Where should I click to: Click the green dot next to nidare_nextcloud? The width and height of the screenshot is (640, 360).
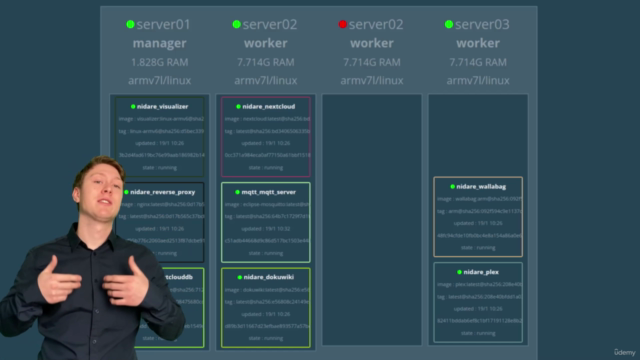tap(238, 107)
